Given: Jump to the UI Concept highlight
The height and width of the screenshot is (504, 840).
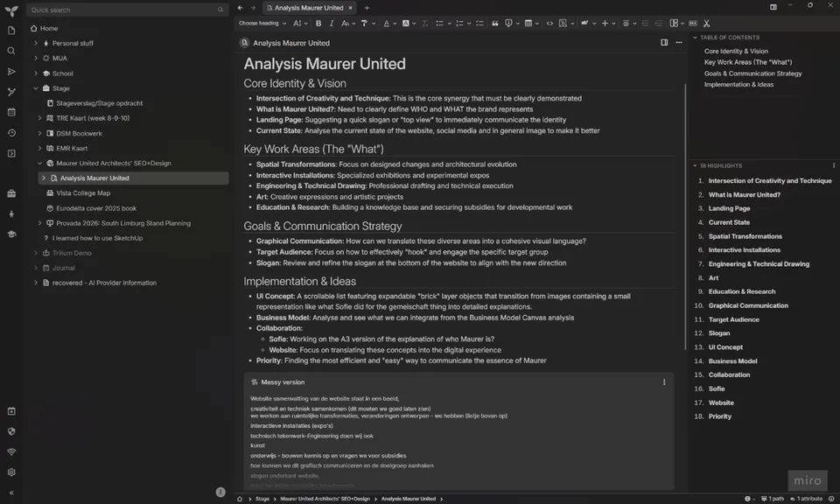Looking at the screenshot, I should [x=725, y=347].
